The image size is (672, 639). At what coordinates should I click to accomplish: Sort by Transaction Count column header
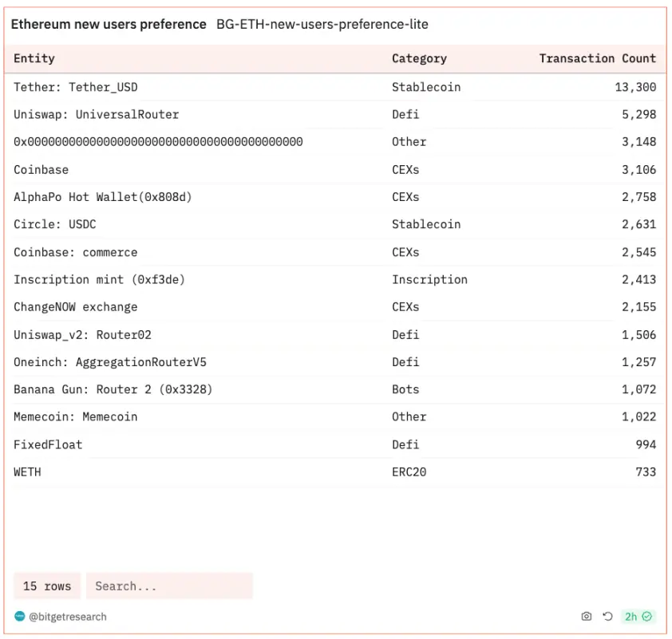(x=597, y=58)
